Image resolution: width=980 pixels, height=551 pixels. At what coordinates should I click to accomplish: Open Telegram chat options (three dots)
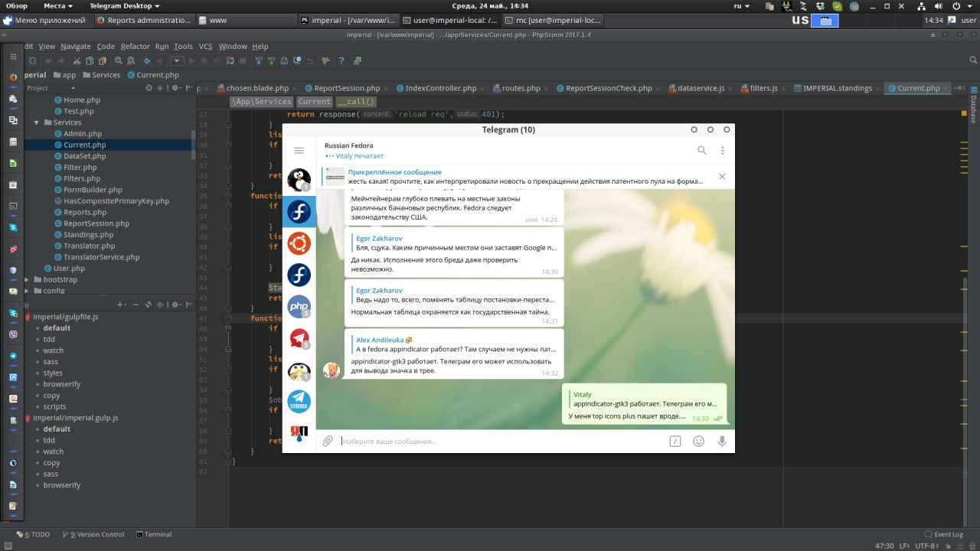point(722,151)
